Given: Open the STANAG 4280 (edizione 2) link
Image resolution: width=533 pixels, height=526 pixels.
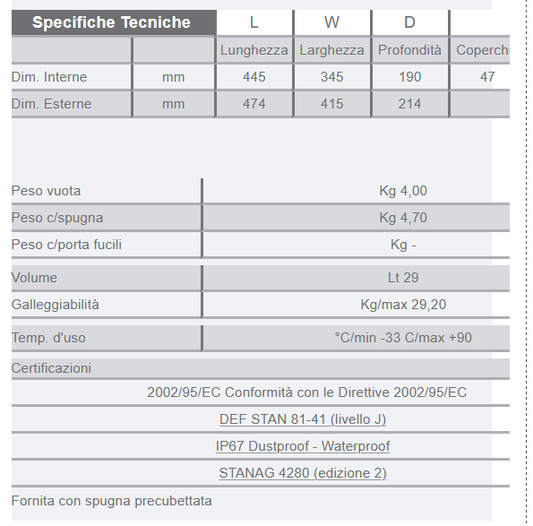Looking at the screenshot, I should 303,473.
